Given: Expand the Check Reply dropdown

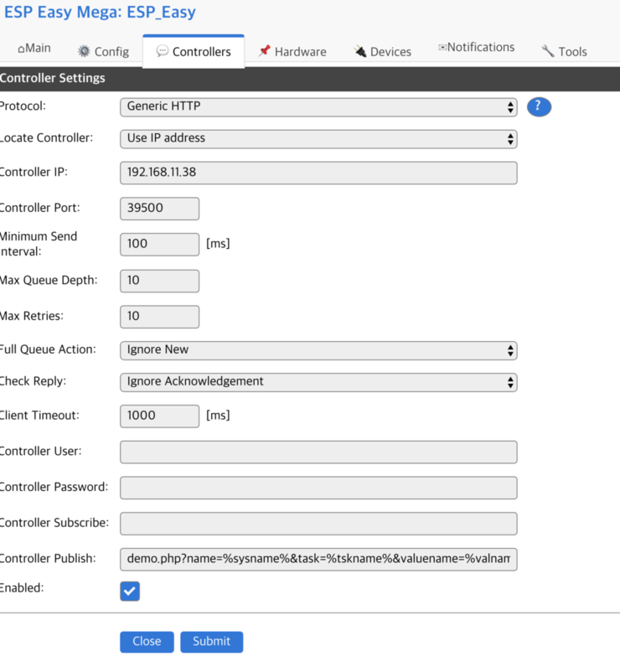Looking at the screenshot, I should (x=318, y=382).
